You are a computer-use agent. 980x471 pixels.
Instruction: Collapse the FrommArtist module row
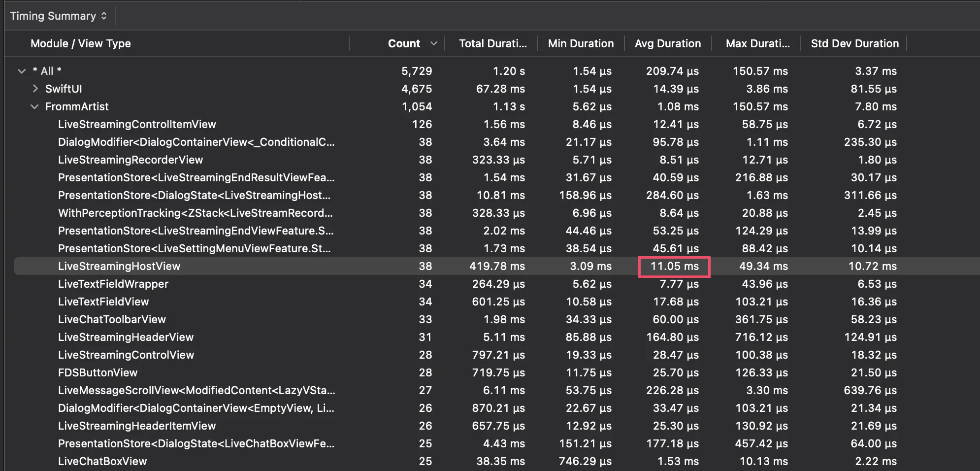(34, 106)
